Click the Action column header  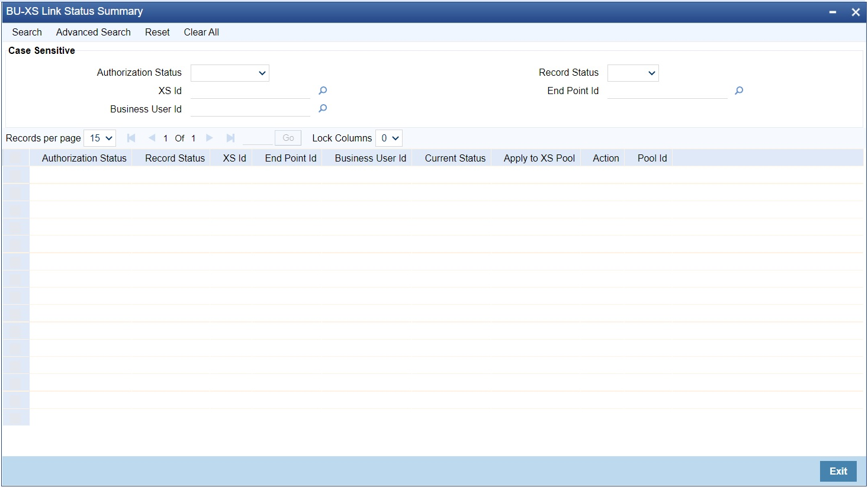[x=606, y=158]
